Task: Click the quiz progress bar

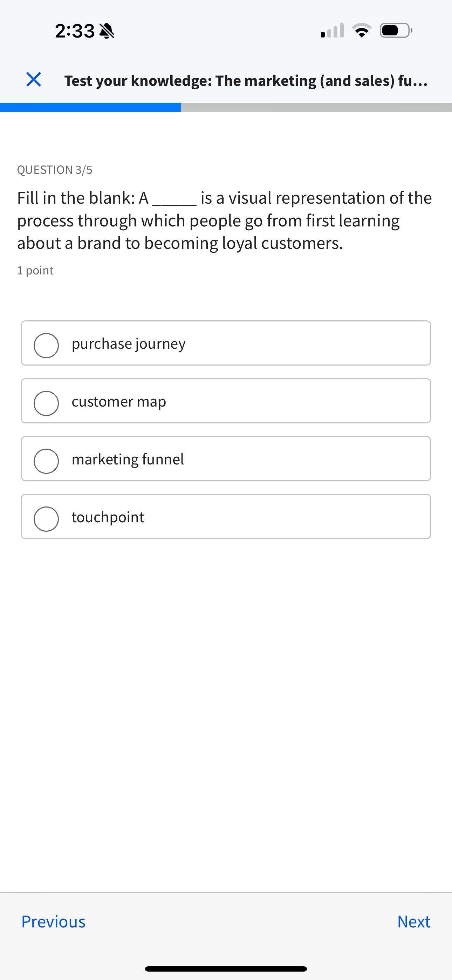Action: coord(226,107)
